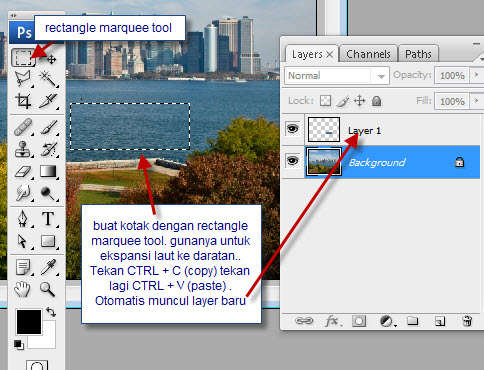Pick the Notes tool

point(23,267)
